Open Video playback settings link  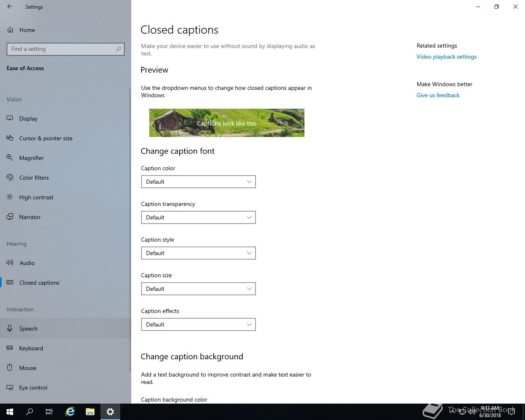447,57
